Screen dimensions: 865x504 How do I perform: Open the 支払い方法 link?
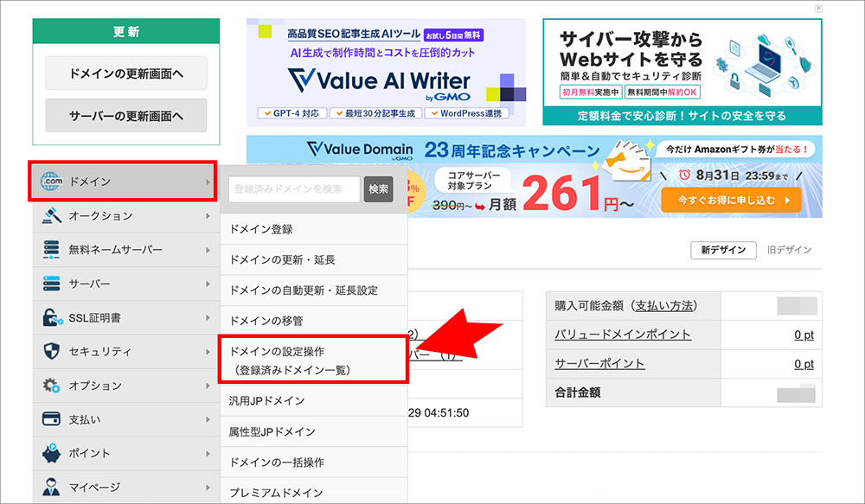(x=664, y=306)
